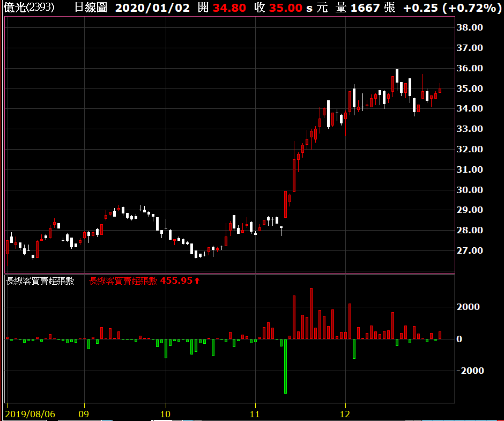
Task: Click the red 長線客買賣超張數 455.95 readout
Action: pyautogui.click(x=141, y=281)
